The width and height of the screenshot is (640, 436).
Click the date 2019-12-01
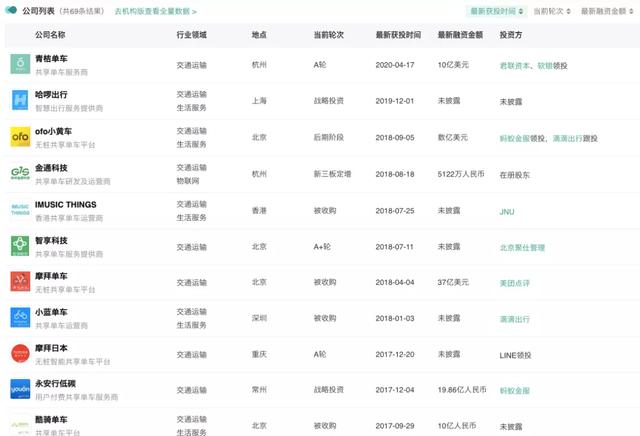(395, 101)
